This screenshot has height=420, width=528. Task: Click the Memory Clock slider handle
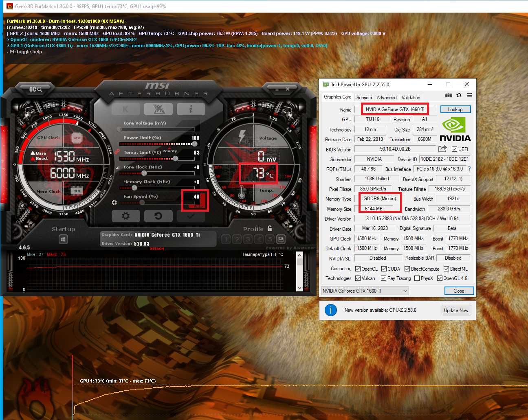click(134, 188)
